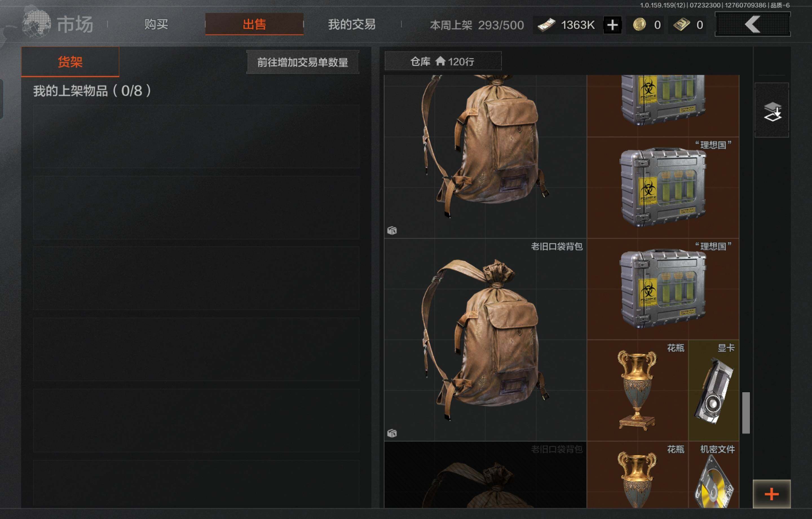Click the orange plus button in corner
Image resolution: width=812 pixels, height=519 pixels.
(x=771, y=494)
